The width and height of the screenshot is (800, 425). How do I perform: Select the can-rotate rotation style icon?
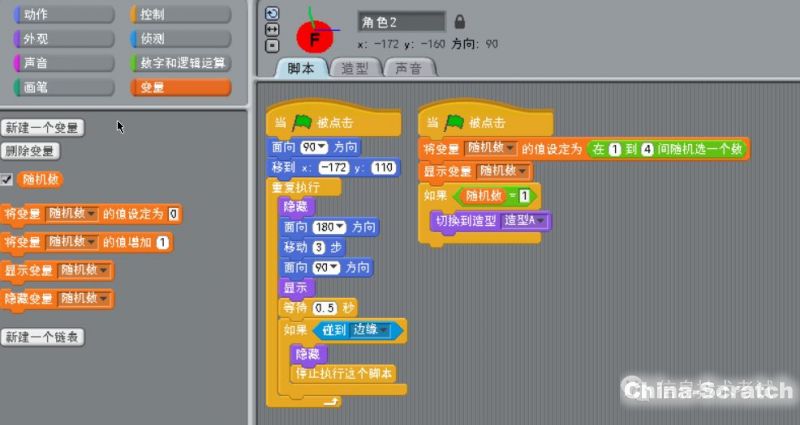click(x=273, y=14)
